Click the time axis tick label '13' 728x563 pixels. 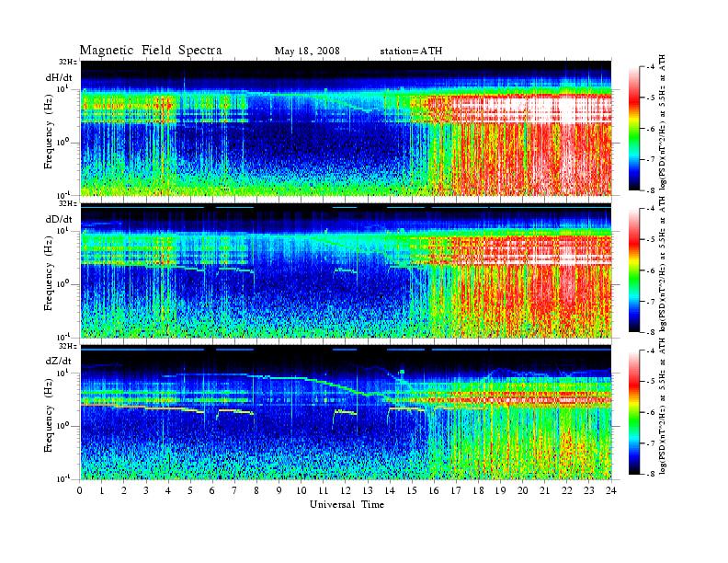point(368,490)
